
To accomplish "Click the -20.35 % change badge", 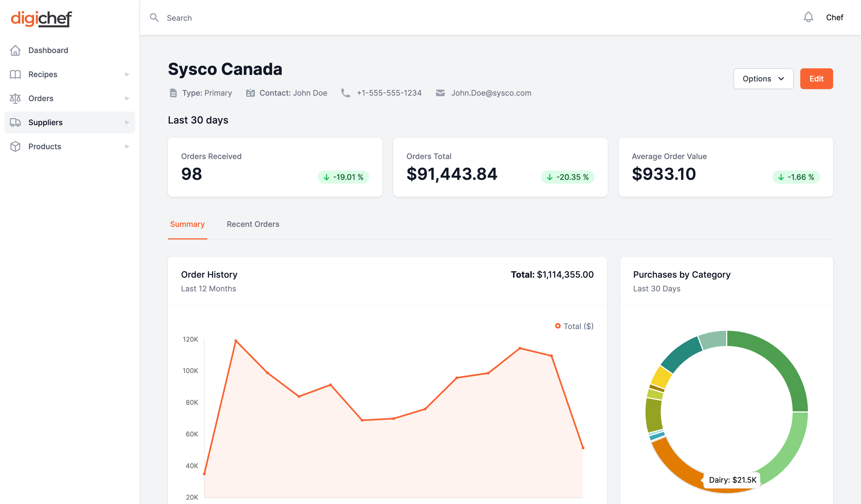I will (x=568, y=177).
